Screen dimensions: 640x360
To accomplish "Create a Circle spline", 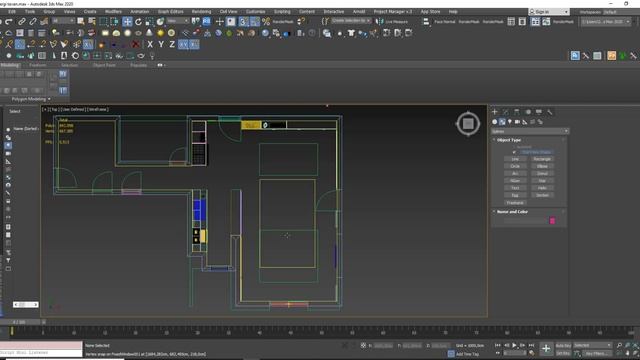I will click(515, 166).
